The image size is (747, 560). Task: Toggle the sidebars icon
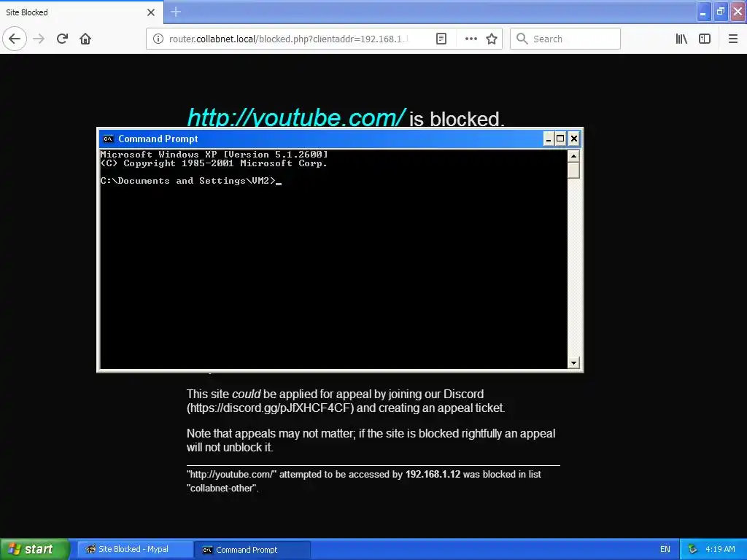click(x=705, y=39)
